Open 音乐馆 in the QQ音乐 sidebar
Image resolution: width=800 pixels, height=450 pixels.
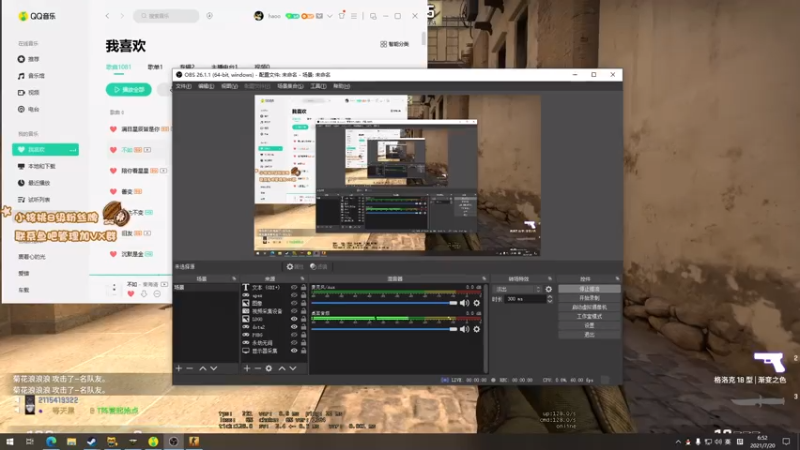coord(31,76)
